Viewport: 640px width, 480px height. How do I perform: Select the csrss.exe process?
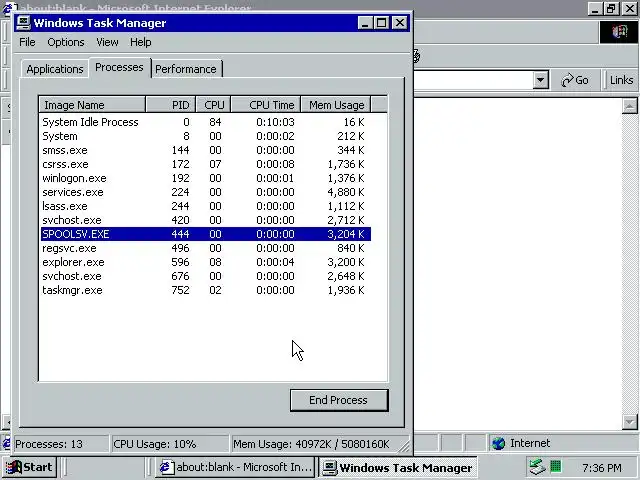coord(206,164)
